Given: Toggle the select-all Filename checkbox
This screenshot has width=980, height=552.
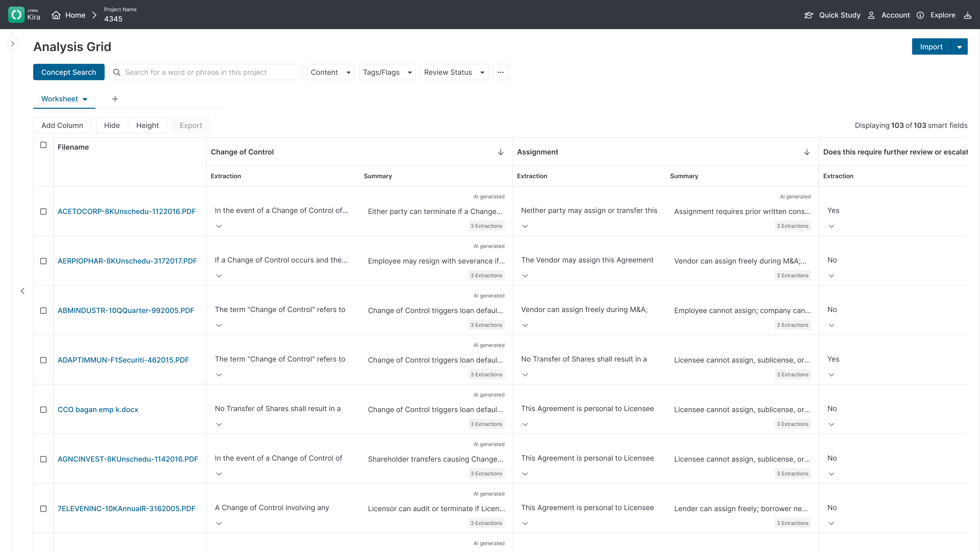Looking at the screenshot, I should (x=43, y=145).
